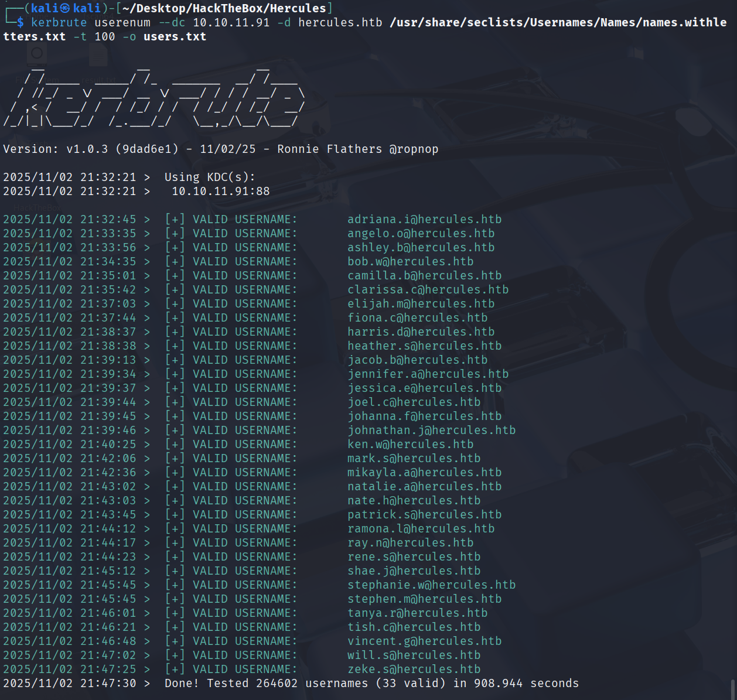The image size is (737, 700).
Task: Click the Version v1.0.3 line
Action: click(220, 149)
